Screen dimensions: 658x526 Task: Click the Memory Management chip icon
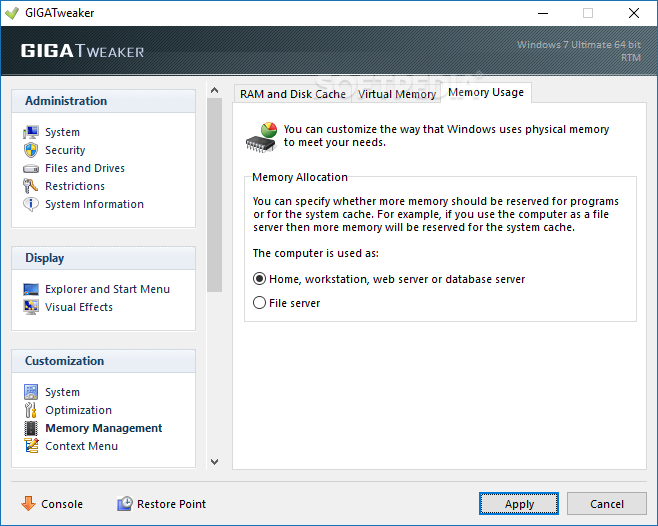[x=31, y=428]
